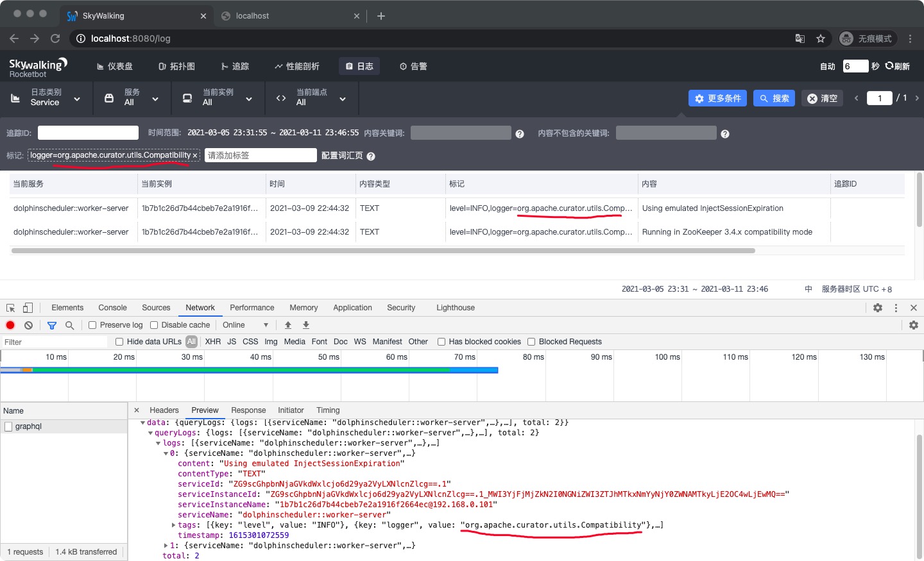The width and height of the screenshot is (924, 561).
Task: Bookmark this page with star icon
Action: tap(821, 38)
